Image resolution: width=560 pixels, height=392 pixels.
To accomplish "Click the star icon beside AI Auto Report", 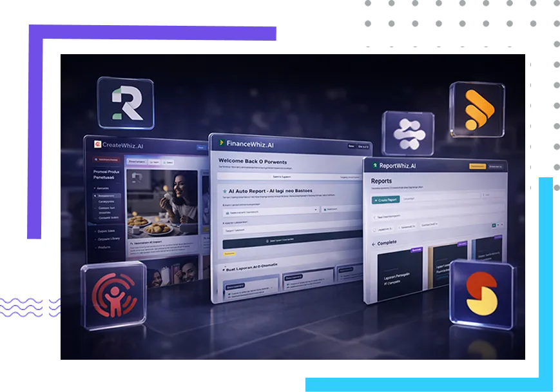I will [225, 191].
